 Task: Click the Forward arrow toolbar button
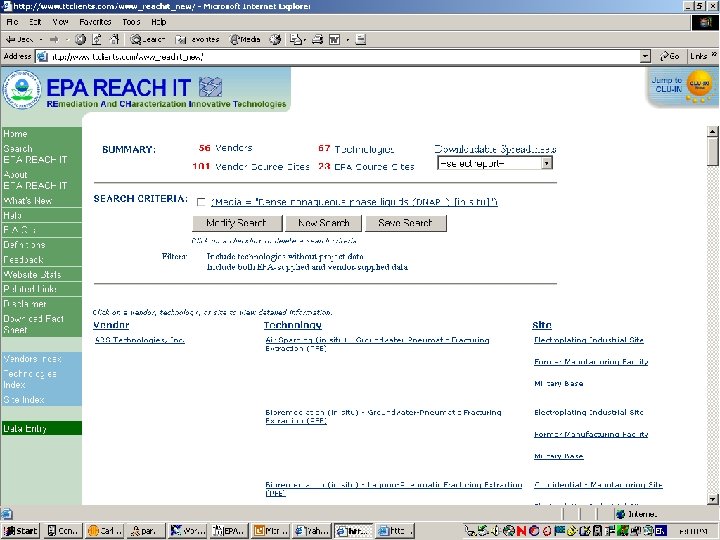54,39
